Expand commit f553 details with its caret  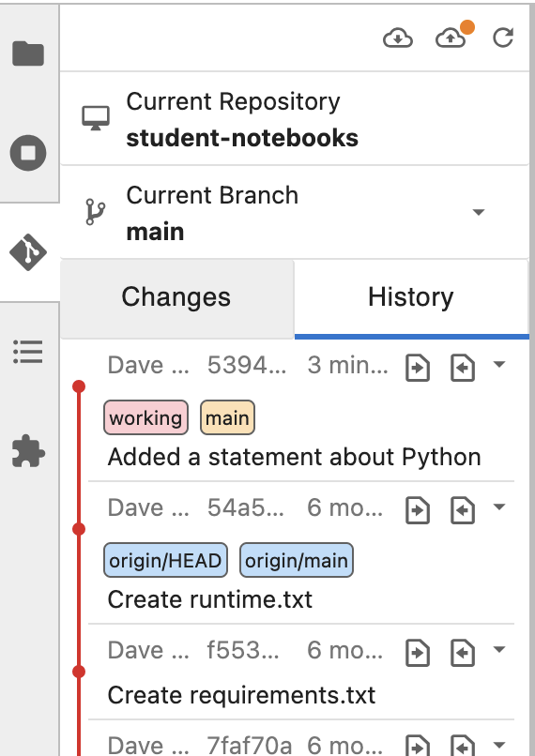(499, 649)
